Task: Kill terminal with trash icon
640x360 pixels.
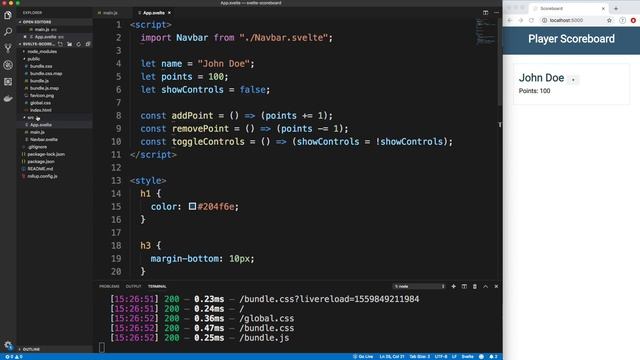Action: [475, 287]
